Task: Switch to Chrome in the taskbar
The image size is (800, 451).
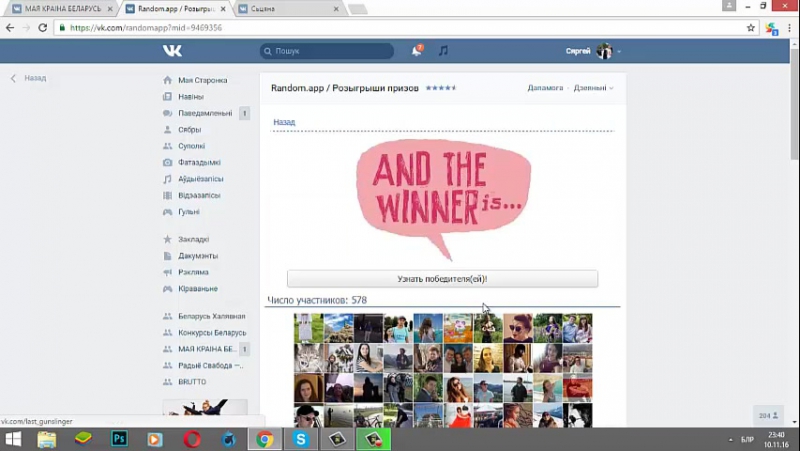Action: coord(265,439)
